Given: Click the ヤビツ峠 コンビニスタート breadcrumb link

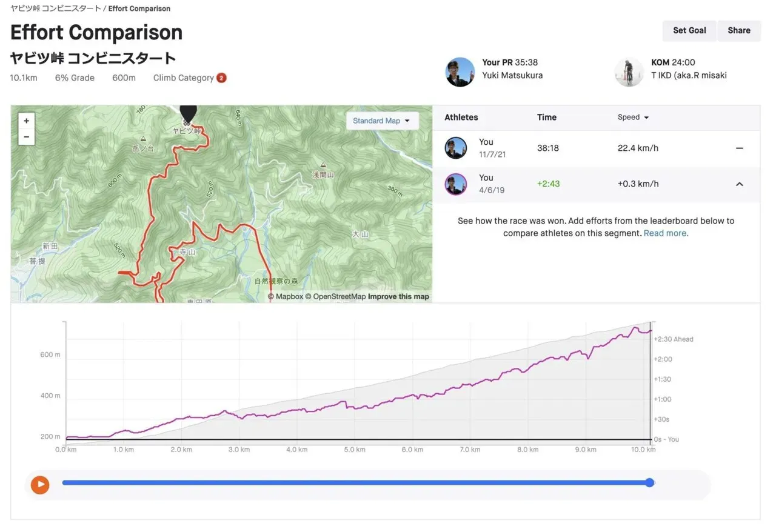Looking at the screenshot, I should [55, 8].
